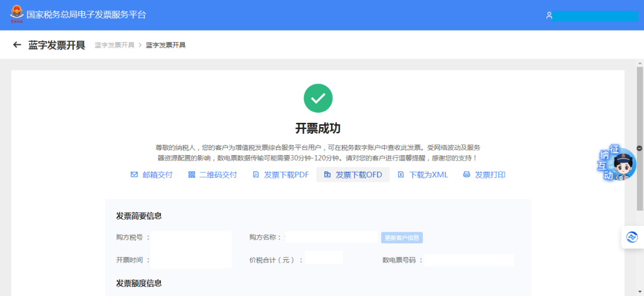The height and width of the screenshot is (296, 644).
Task: Click the QR code icon for 二维码交付
Action: (x=191, y=175)
